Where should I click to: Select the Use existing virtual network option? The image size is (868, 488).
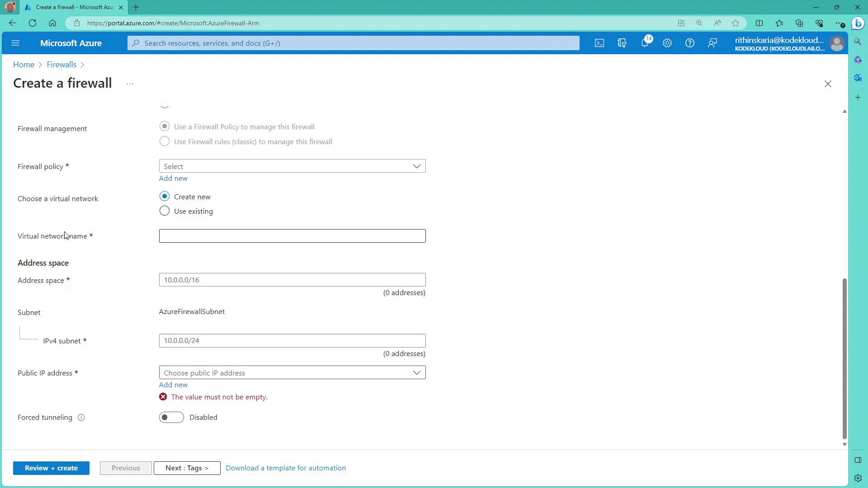click(165, 211)
